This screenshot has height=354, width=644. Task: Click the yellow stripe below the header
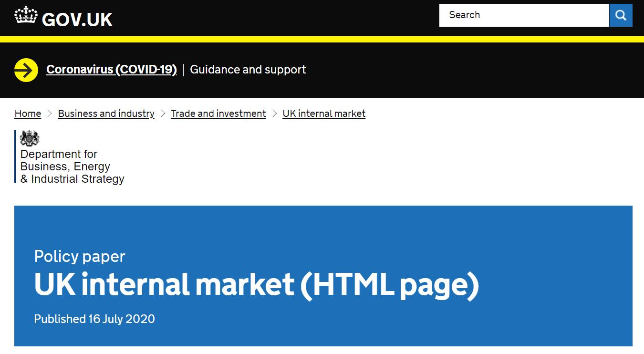click(322, 39)
